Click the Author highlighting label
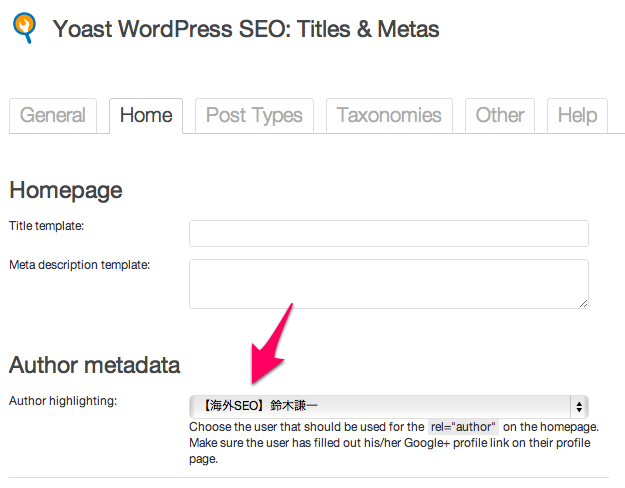 click(x=63, y=401)
